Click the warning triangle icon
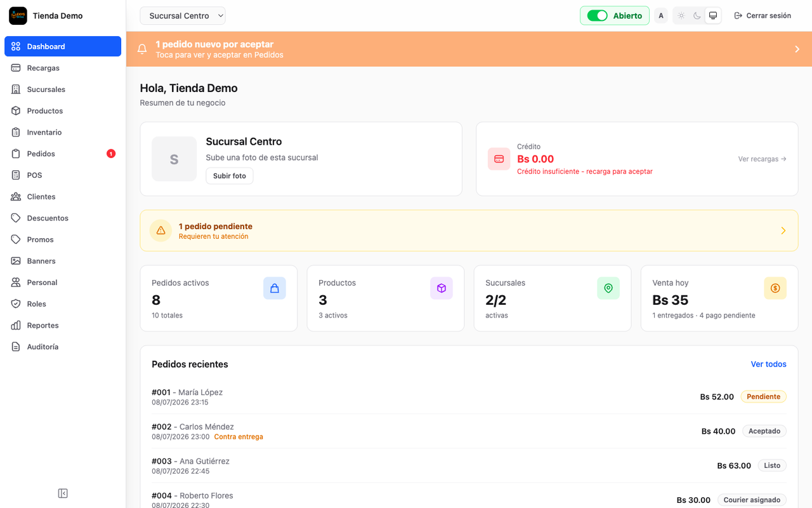Image resolution: width=812 pixels, height=508 pixels. pyautogui.click(x=160, y=231)
